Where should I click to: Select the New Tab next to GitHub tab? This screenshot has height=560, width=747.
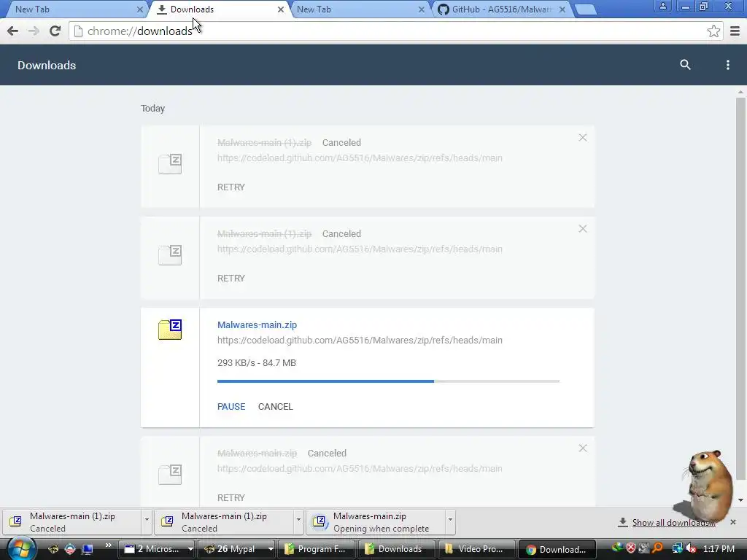click(360, 9)
